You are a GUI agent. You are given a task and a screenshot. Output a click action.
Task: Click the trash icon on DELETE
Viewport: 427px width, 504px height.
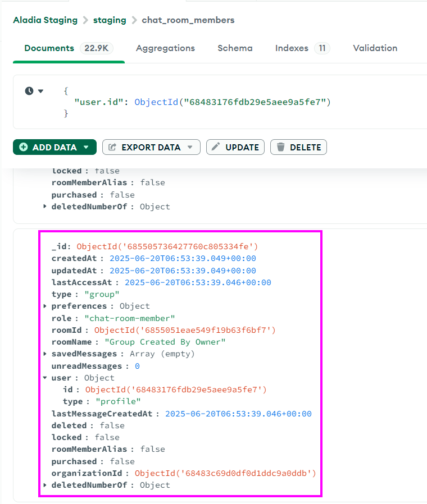[280, 147]
